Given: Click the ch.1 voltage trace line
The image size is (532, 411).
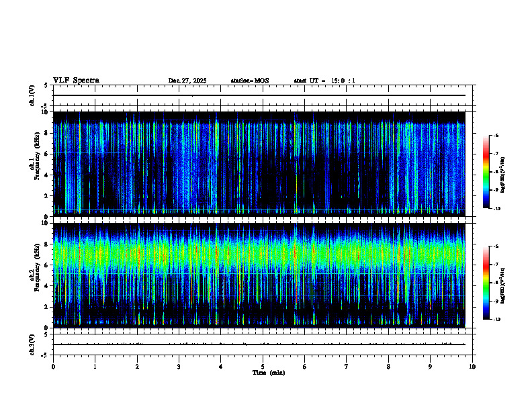Looking at the screenshot, I should (259, 95).
